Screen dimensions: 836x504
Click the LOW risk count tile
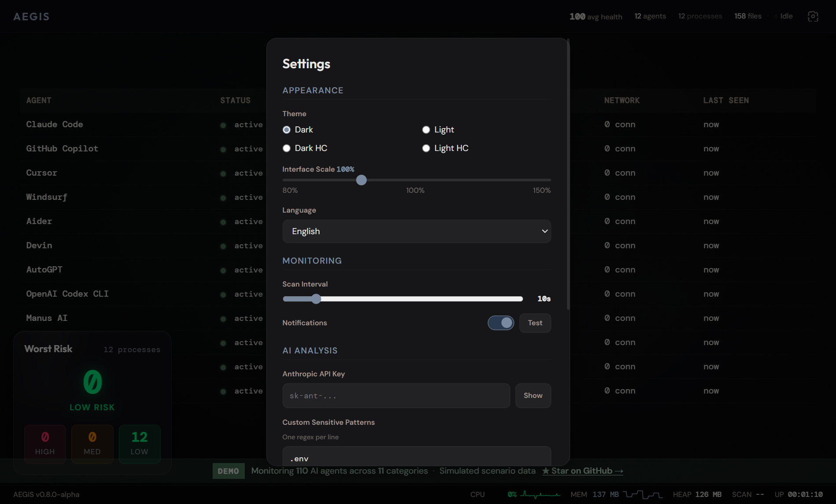pyautogui.click(x=140, y=444)
